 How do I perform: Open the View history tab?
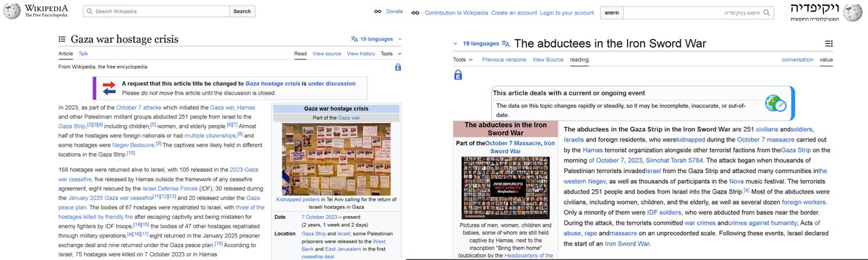click(361, 53)
